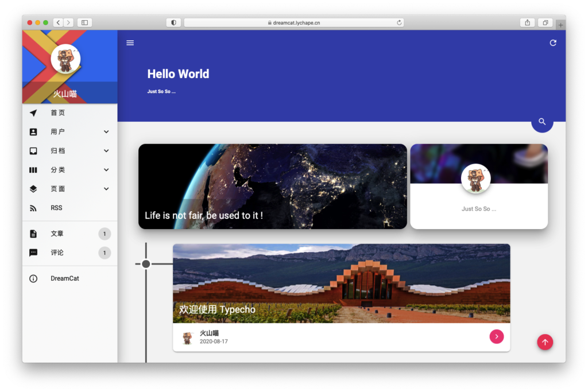The width and height of the screenshot is (588, 392).
Task: Expand the 用户 menu chevron
Action: (x=106, y=132)
